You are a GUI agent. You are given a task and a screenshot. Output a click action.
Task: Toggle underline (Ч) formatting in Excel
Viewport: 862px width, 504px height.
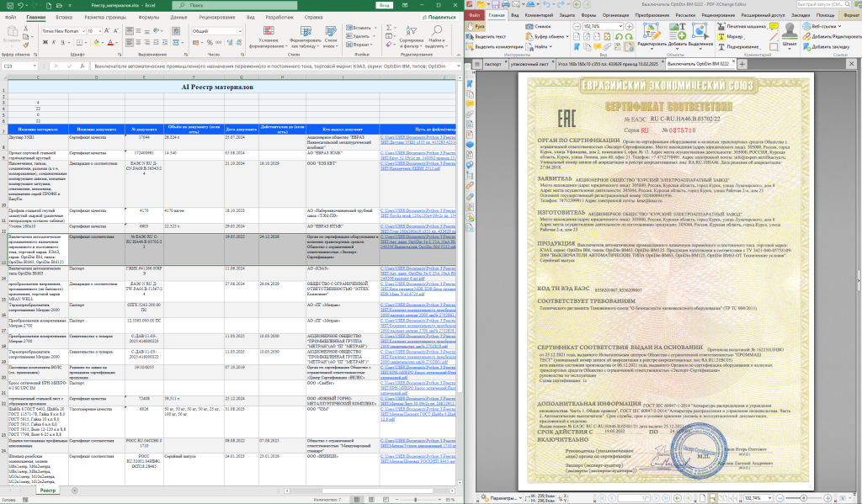61,42
